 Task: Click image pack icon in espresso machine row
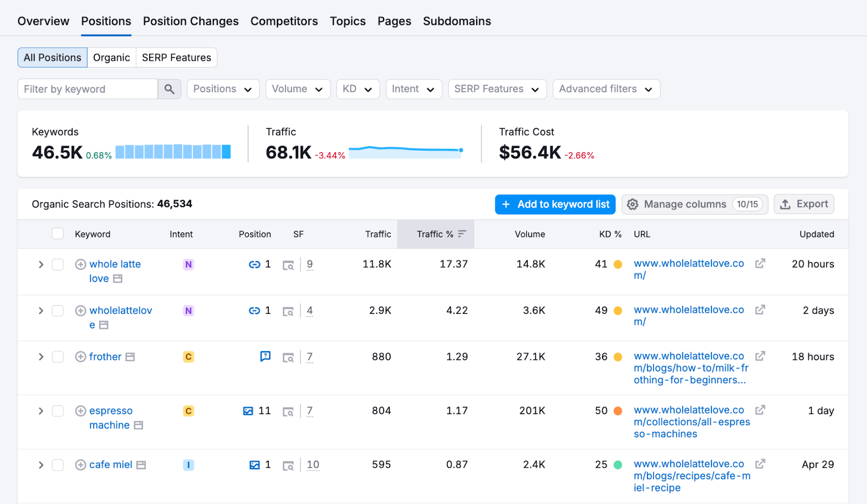pos(248,411)
